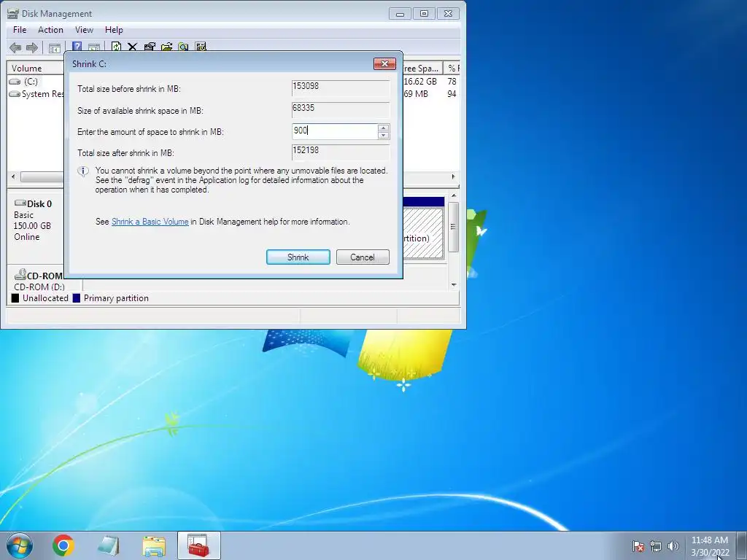Click the Refresh toolbar icon
The image size is (747, 560).
click(x=116, y=47)
